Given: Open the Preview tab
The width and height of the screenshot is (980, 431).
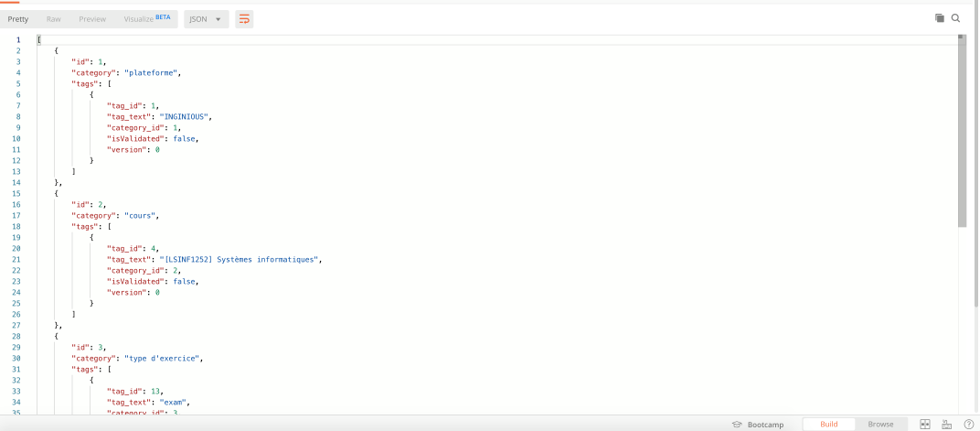Looking at the screenshot, I should [x=92, y=19].
